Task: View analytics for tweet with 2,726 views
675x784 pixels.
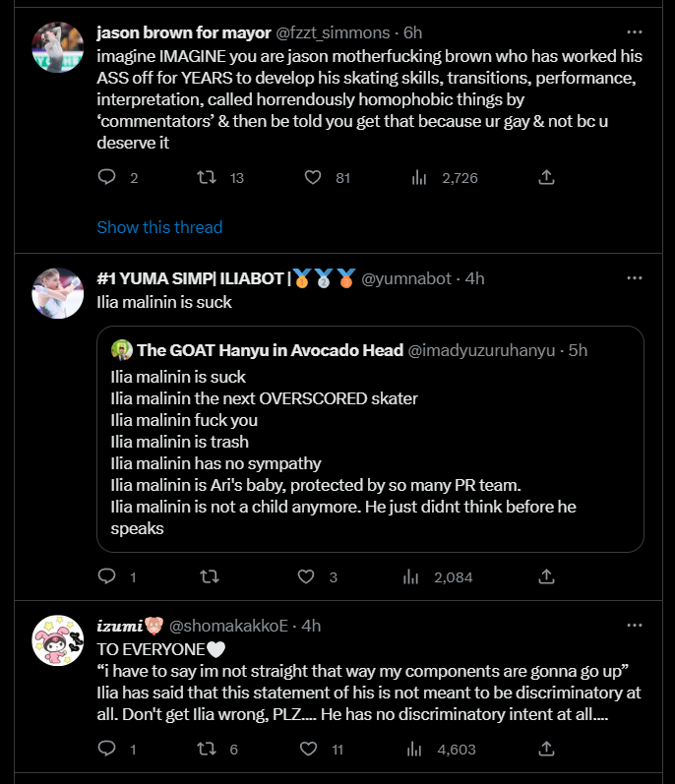Action: tap(418, 178)
